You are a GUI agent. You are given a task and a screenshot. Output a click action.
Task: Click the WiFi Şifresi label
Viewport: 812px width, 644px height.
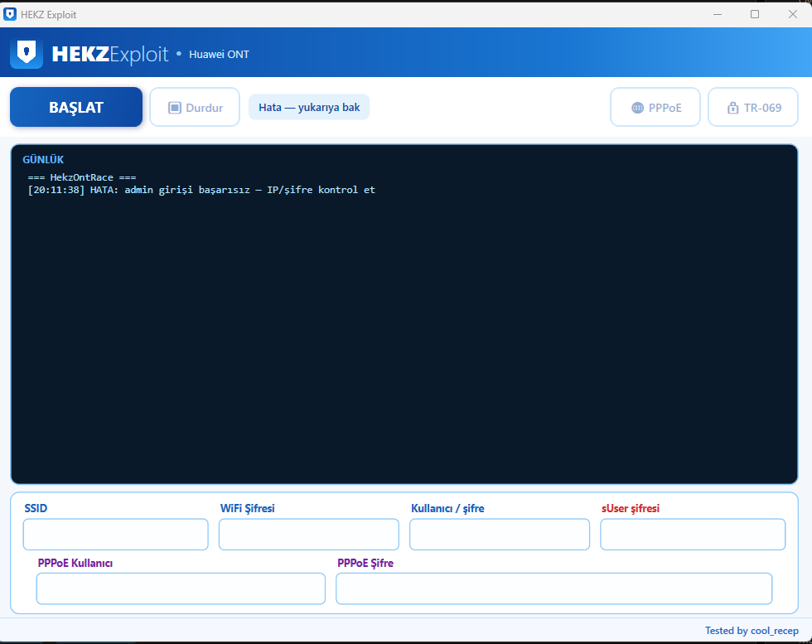[x=248, y=508]
